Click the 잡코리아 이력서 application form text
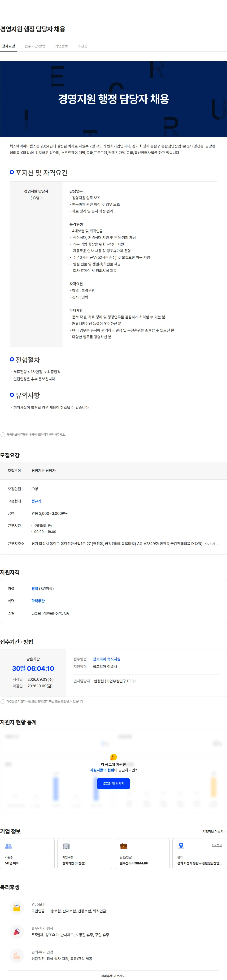 pos(105,667)
